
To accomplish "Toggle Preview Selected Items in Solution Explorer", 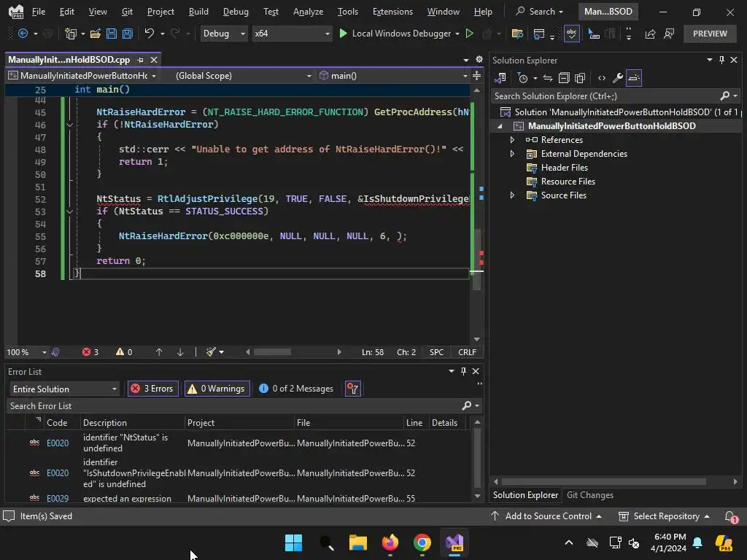I will tap(634, 78).
